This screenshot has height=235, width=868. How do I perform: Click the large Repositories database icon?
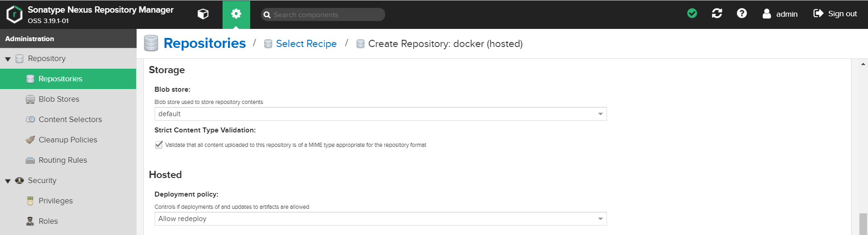151,43
